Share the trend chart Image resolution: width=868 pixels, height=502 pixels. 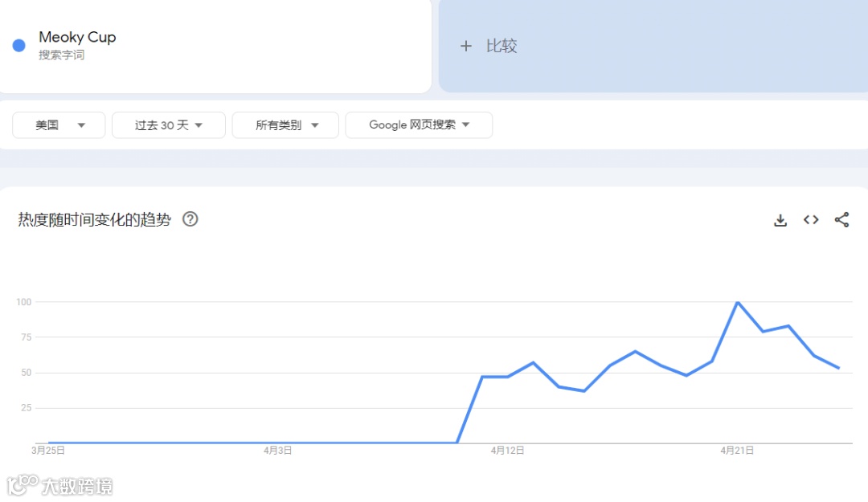tap(841, 220)
